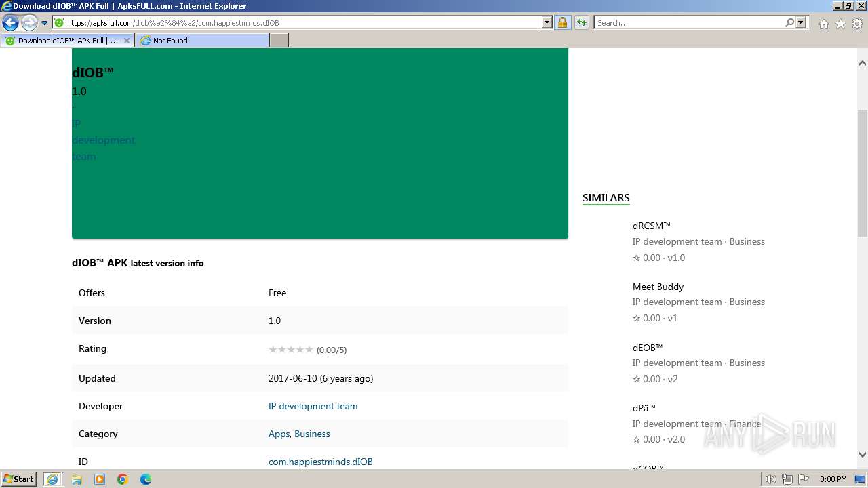Open Internet Explorer from the taskbar
The height and width of the screenshot is (488, 868).
click(52, 479)
